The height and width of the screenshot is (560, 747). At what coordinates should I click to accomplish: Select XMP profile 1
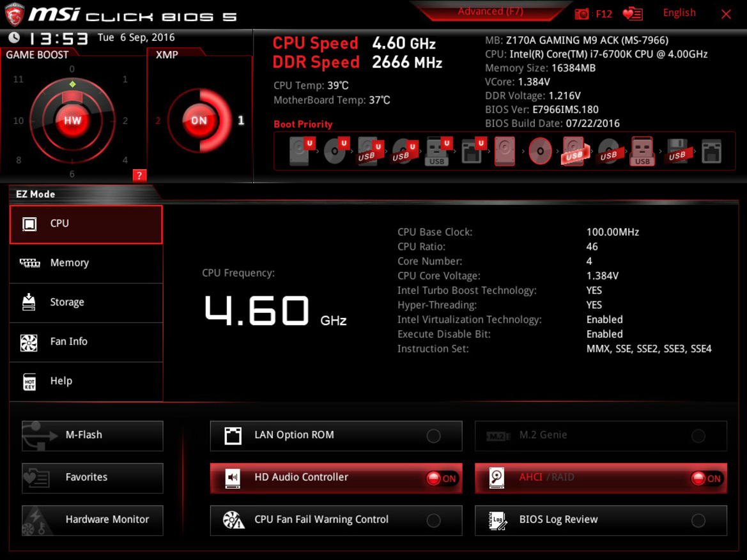(241, 121)
